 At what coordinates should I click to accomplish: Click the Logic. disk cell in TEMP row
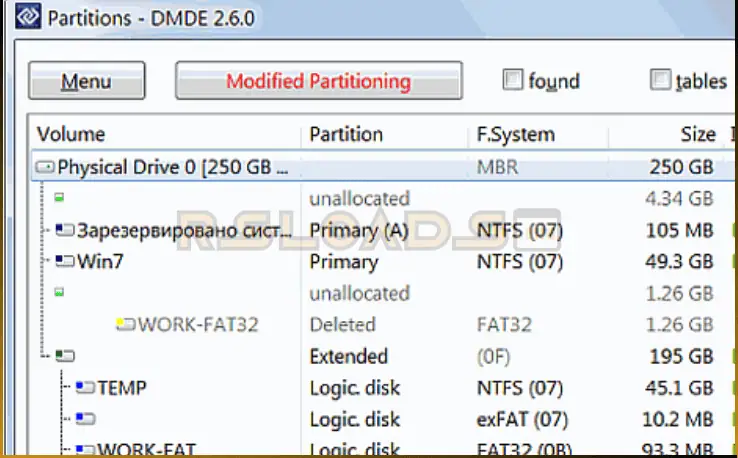coord(355,388)
